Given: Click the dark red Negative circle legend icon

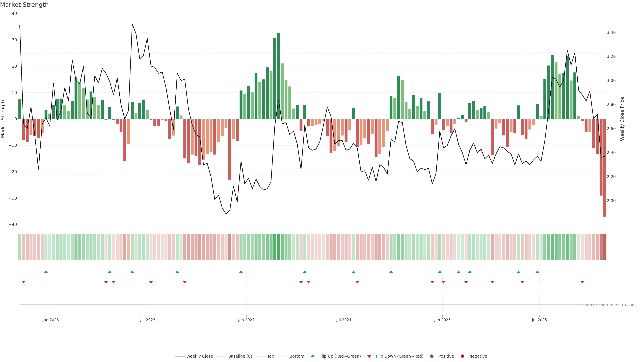Looking at the screenshot, I should tap(462, 356).
